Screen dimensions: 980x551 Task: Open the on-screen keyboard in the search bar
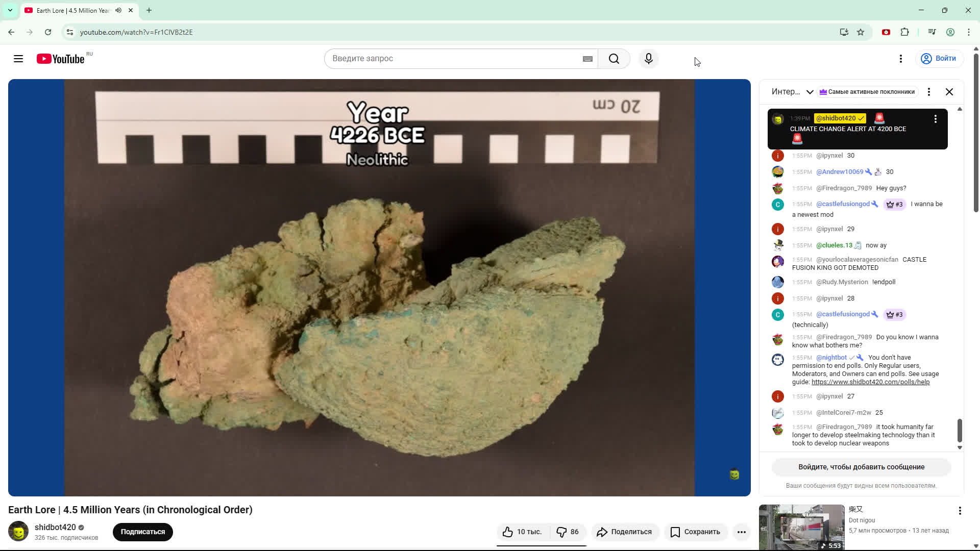tap(587, 59)
